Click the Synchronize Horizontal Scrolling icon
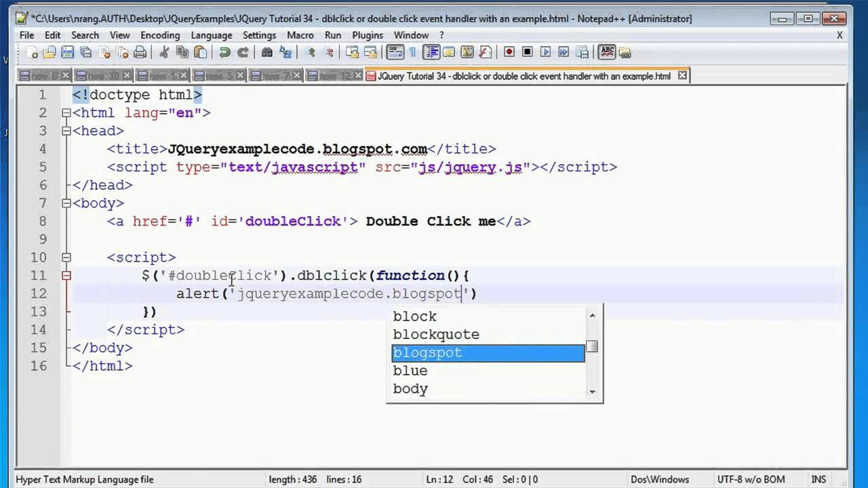Screen dimensions: 868x488 tap(370, 52)
